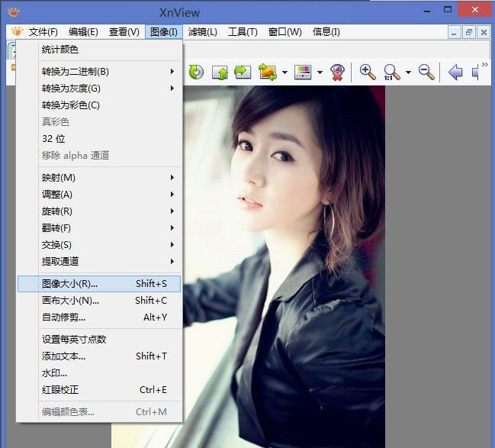The width and height of the screenshot is (495, 448).
Task: Select 水印... menu item
Action: click(x=99, y=373)
